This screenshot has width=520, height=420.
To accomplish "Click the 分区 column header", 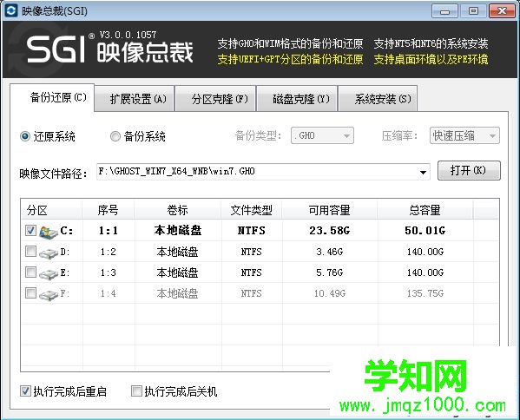I will coord(52,210).
